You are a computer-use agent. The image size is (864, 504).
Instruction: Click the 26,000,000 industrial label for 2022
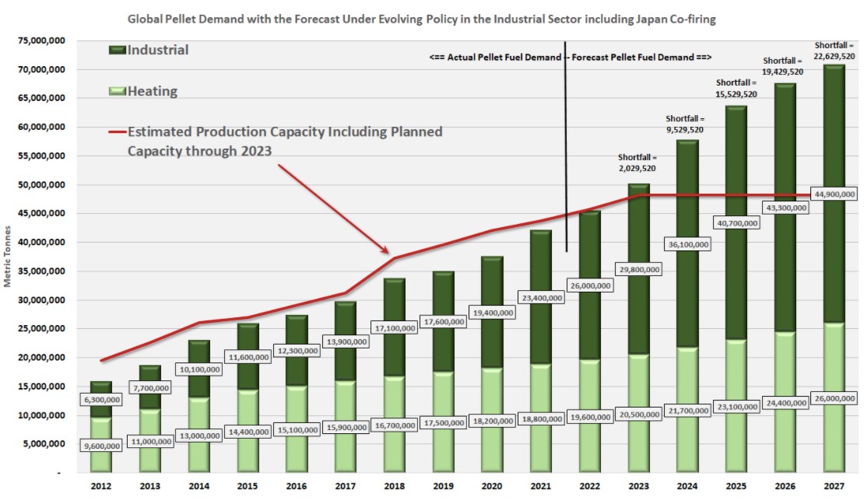pyautogui.click(x=590, y=286)
